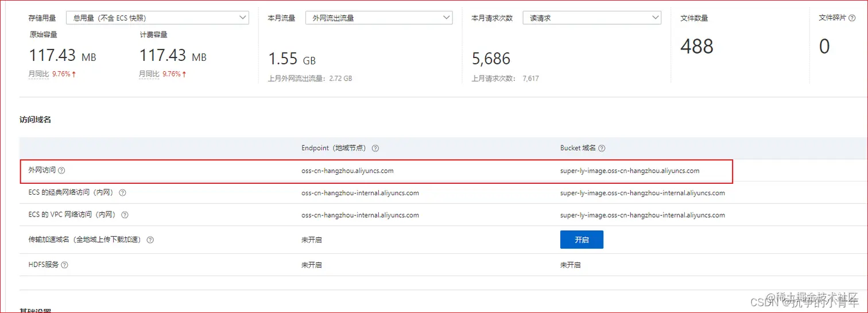Click the 文件碎片 value 0
868x313 pixels.
(x=824, y=47)
